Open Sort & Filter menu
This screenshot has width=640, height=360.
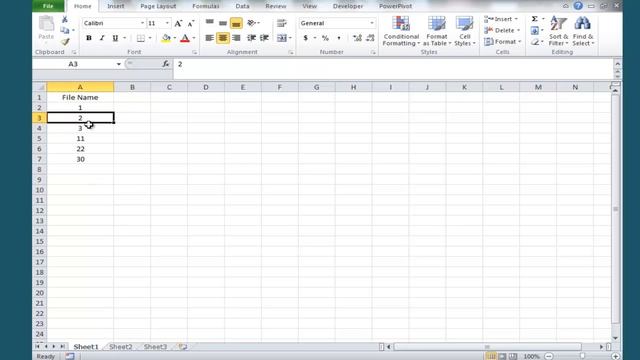point(558,31)
